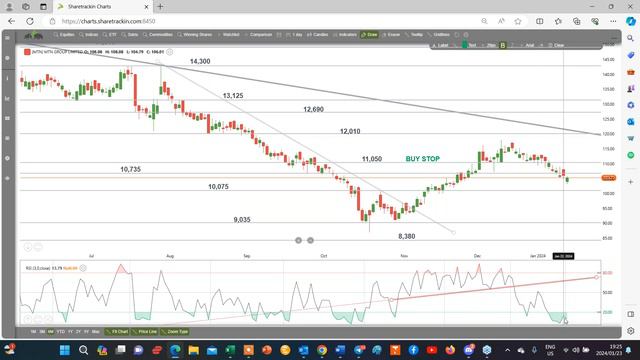Open the Indices search

coord(89,35)
